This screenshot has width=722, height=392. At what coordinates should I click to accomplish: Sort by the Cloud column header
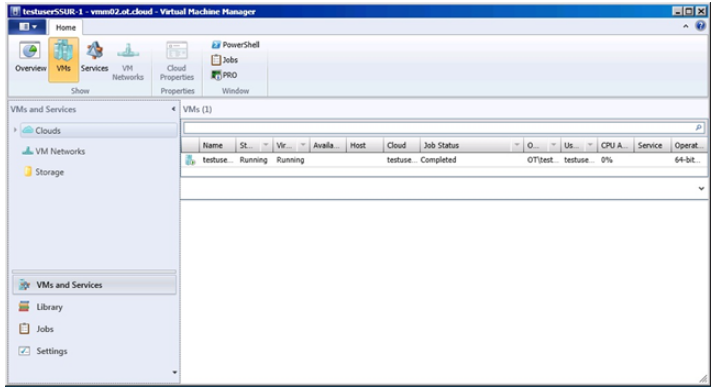click(402, 145)
